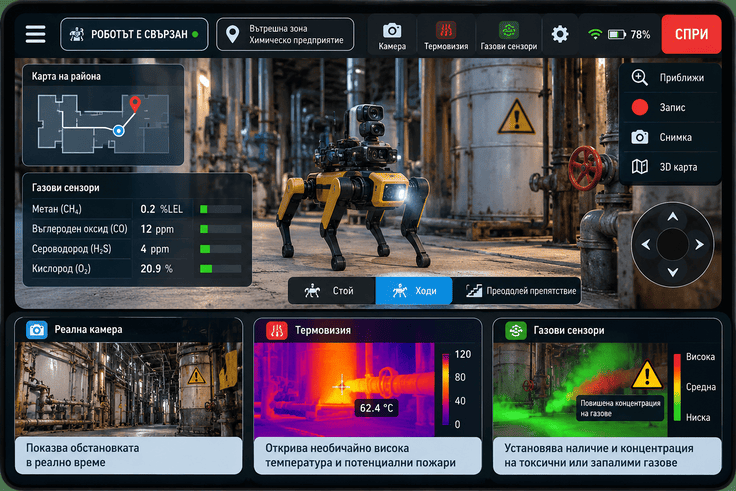Click the 62.4 °C temperature readout
The width and height of the screenshot is (736, 491).
click(376, 408)
